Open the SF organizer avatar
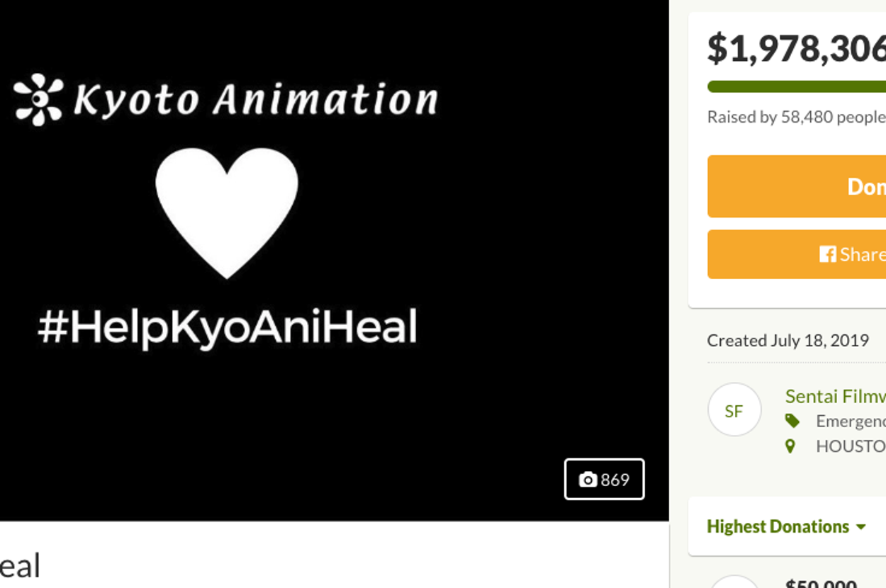The image size is (886, 588). pos(734,410)
